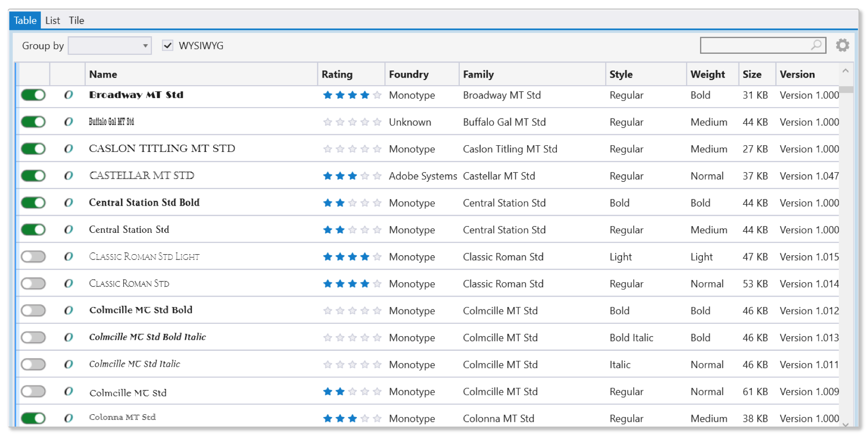Click the Version 1.047 cell
Screen dimensions: 868x438
tap(809, 176)
